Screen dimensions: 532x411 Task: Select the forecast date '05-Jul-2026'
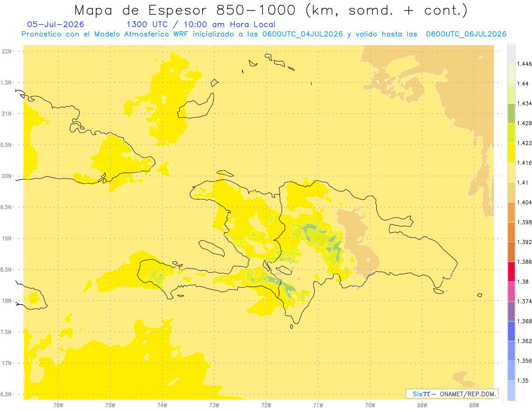point(55,24)
